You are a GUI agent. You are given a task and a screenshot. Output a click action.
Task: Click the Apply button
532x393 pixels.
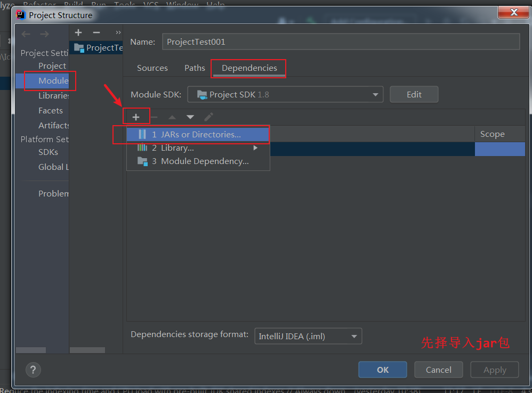pos(494,370)
